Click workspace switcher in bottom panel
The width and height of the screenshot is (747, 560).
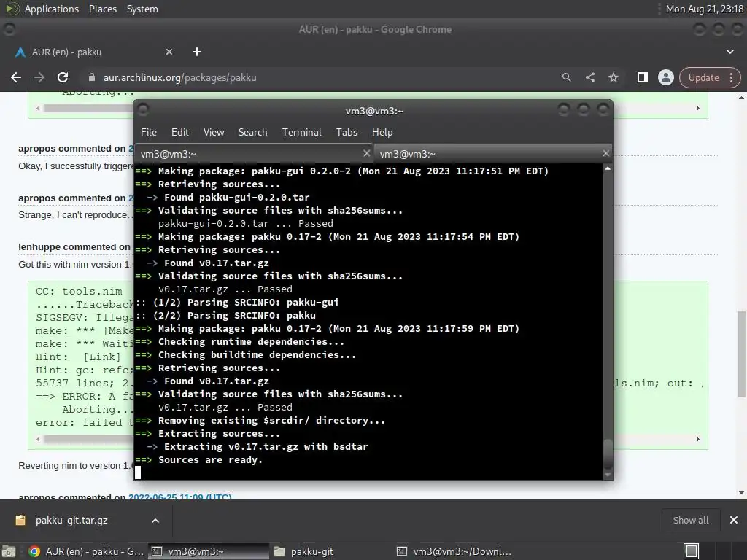(692, 551)
